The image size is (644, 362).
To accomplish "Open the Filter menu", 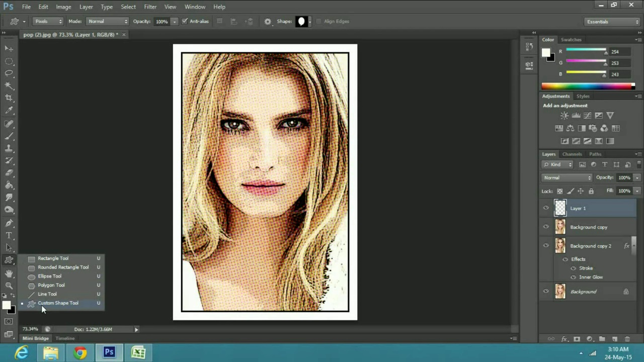I will 150,7.
